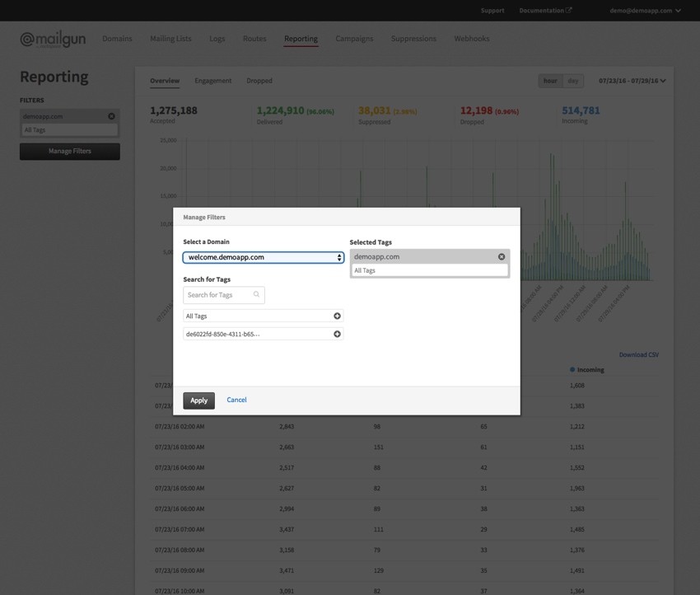700x595 pixels.
Task: Click All Tags under sidebar filters
Action: (70, 130)
